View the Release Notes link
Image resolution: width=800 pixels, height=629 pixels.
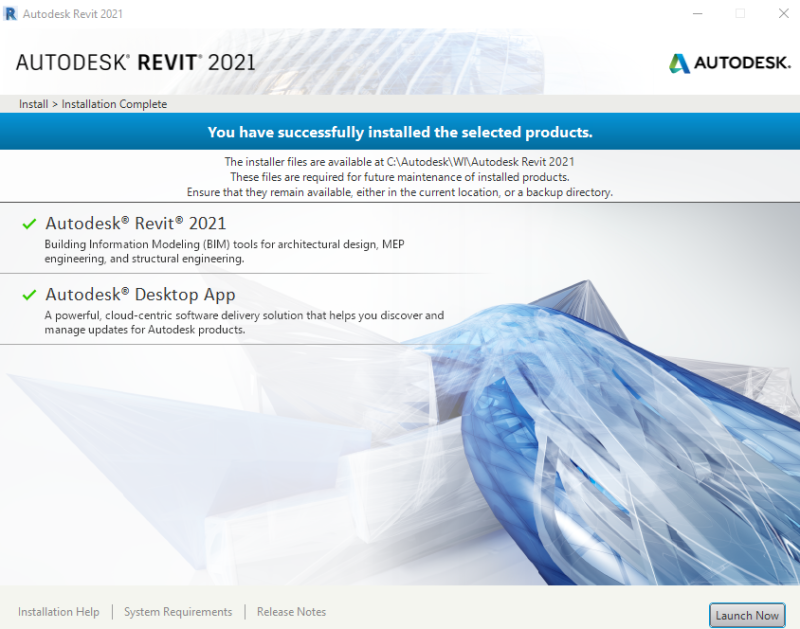click(x=291, y=612)
